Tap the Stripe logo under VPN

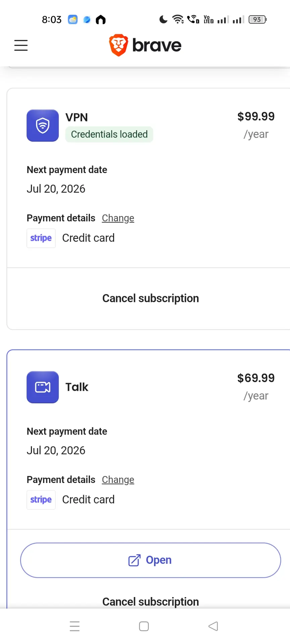[x=41, y=238]
